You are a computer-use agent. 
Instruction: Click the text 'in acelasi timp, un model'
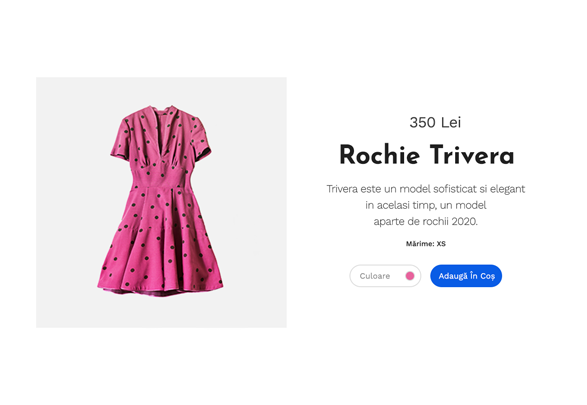click(426, 205)
